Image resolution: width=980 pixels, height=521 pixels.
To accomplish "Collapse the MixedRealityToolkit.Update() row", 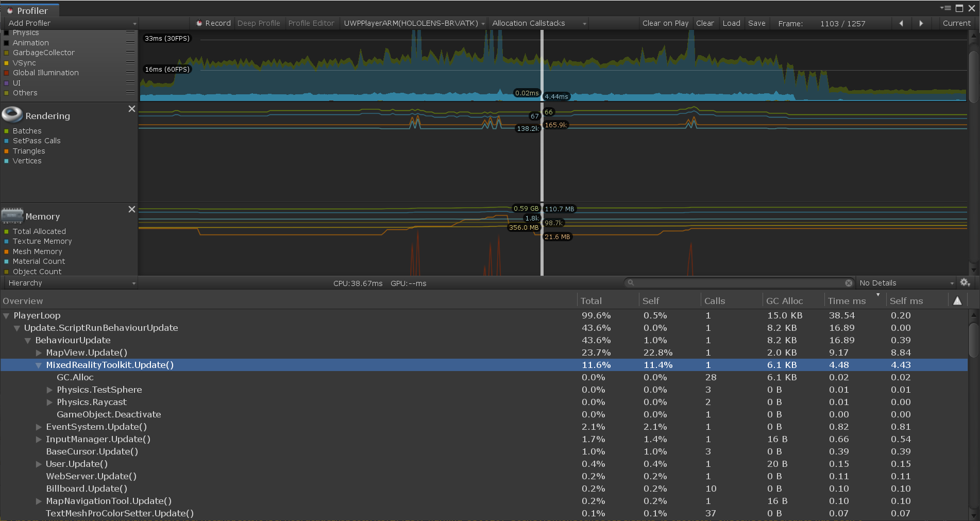I will [39, 365].
